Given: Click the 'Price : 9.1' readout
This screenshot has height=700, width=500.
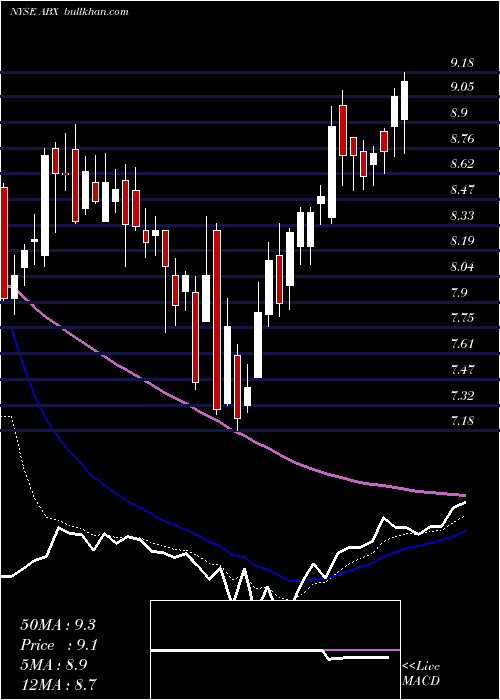Looking at the screenshot, I should tap(59, 645).
